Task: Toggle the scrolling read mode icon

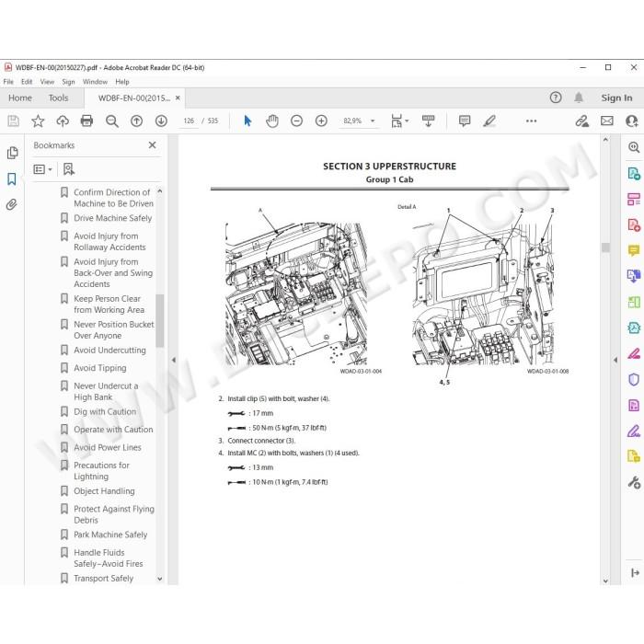Action: point(428,121)
